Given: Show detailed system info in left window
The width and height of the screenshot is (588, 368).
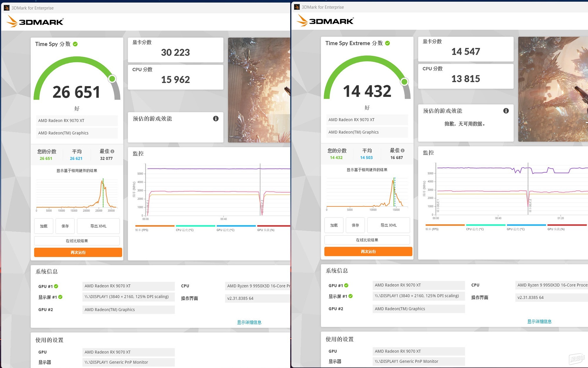Looking at the screenshot, I should (249, 322).
